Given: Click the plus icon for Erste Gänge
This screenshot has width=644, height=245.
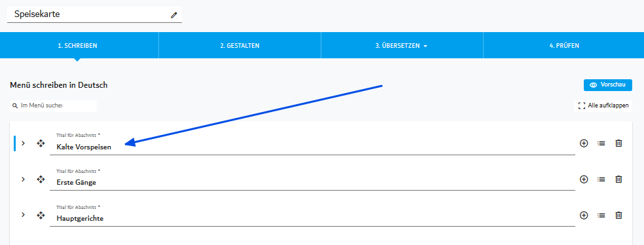Looking at the screenshot, I should point(584,179).
